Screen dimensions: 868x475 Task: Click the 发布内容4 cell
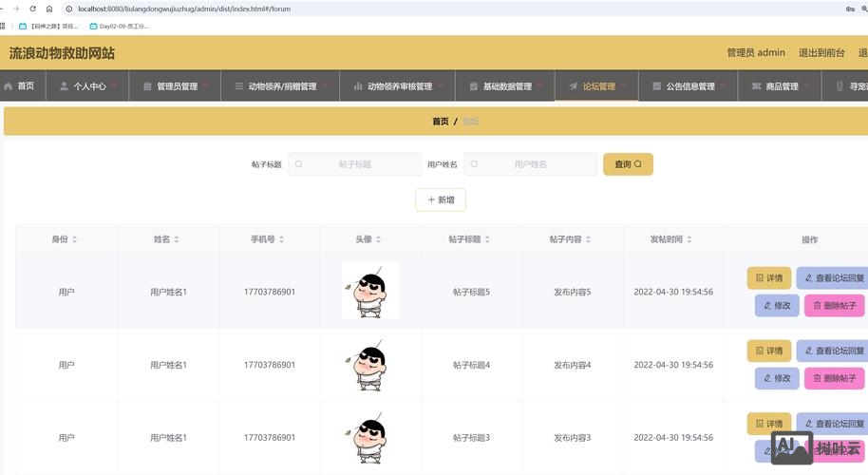coord(573,365)
